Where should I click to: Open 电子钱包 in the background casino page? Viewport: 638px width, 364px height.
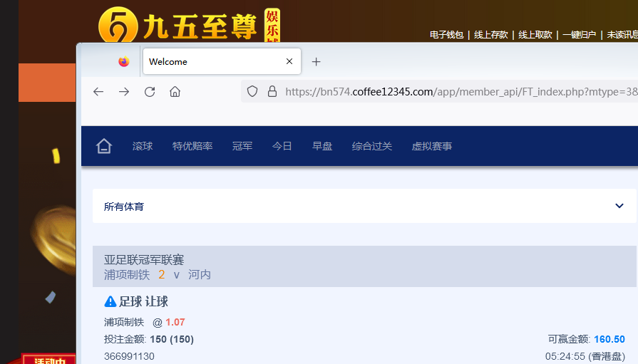(447, 35)
